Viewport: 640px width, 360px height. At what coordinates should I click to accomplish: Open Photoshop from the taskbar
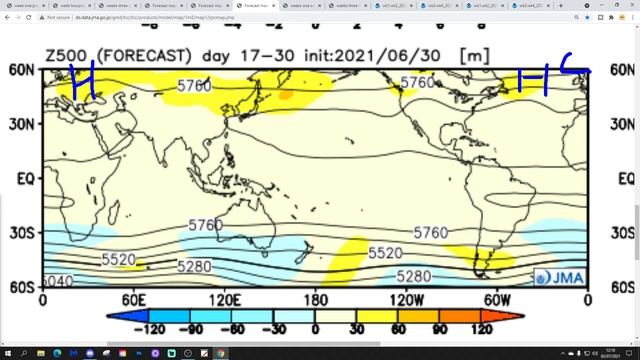point(139,353)
